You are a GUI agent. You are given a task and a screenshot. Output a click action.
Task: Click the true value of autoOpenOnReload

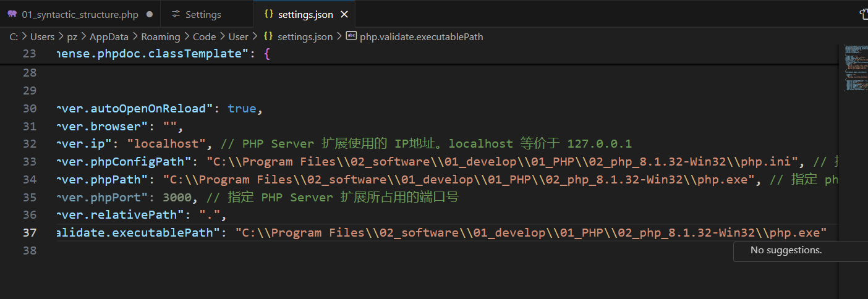[242, 109]
